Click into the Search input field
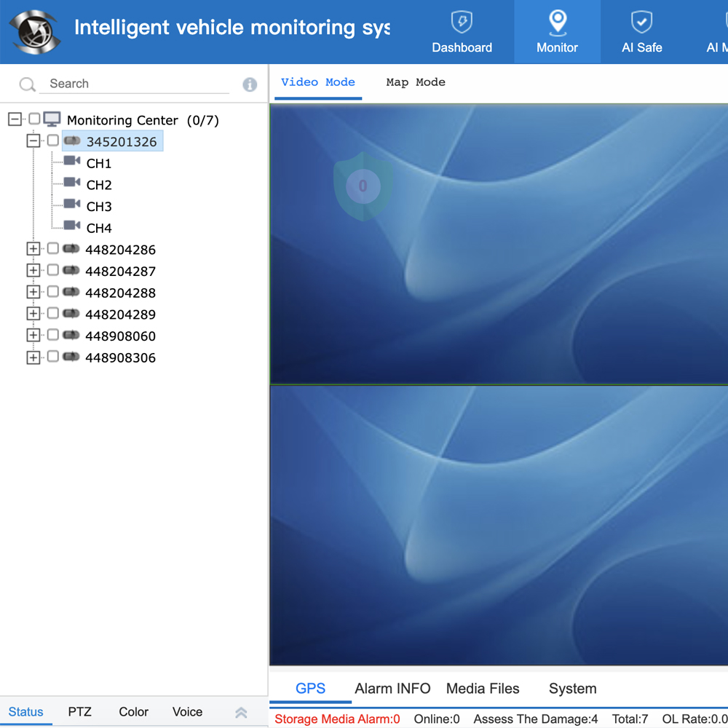 coord(137,84)
